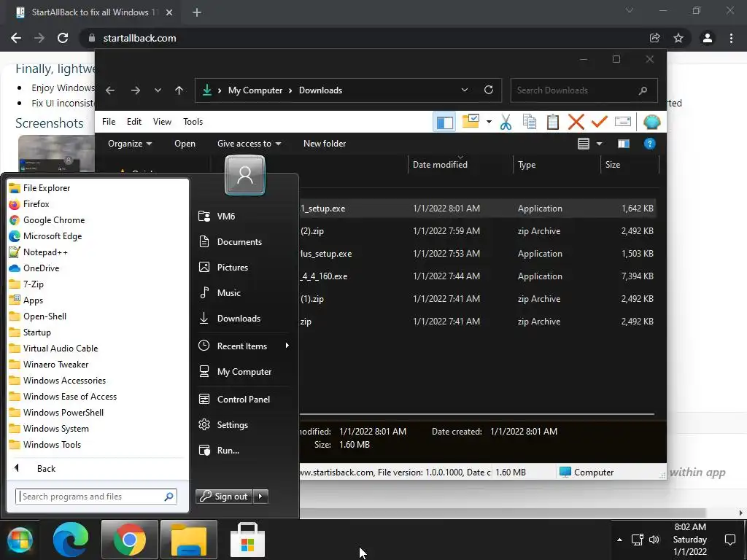Open the Explorer File menu

click(109, 122)
